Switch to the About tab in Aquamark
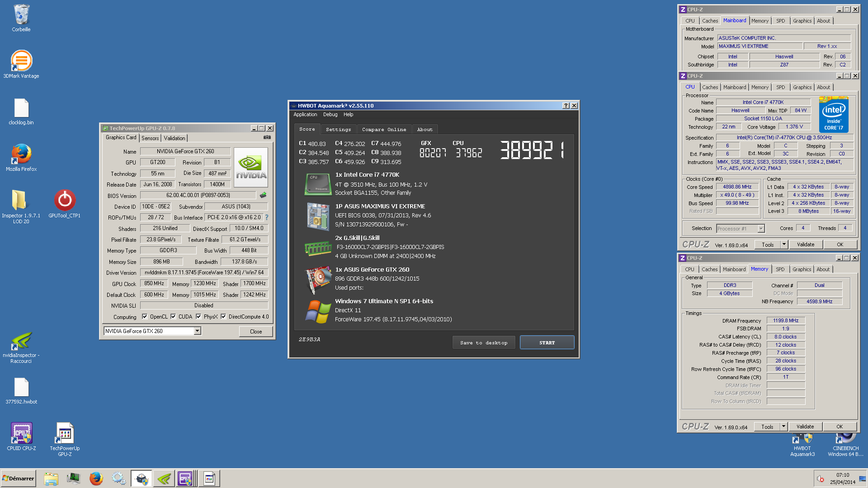 (425, 130)
